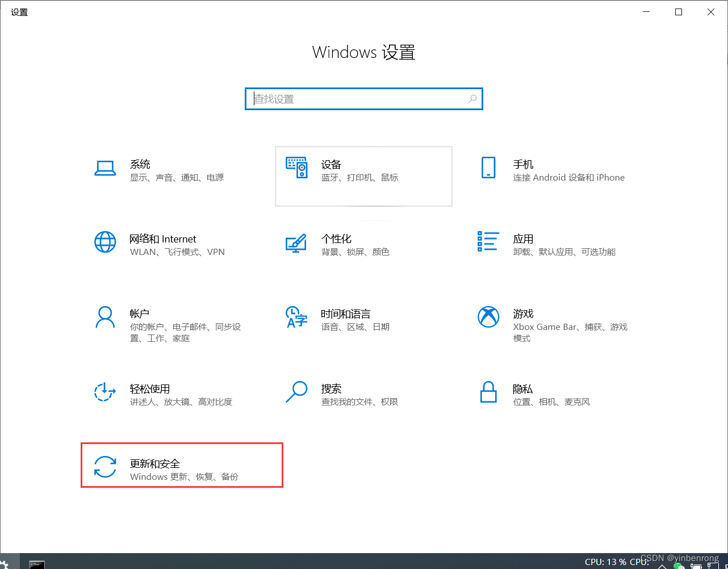Click the text 连接 Android 设备和 iPhone
This screenshot has width=728, height=569.
tap(569, 178)
